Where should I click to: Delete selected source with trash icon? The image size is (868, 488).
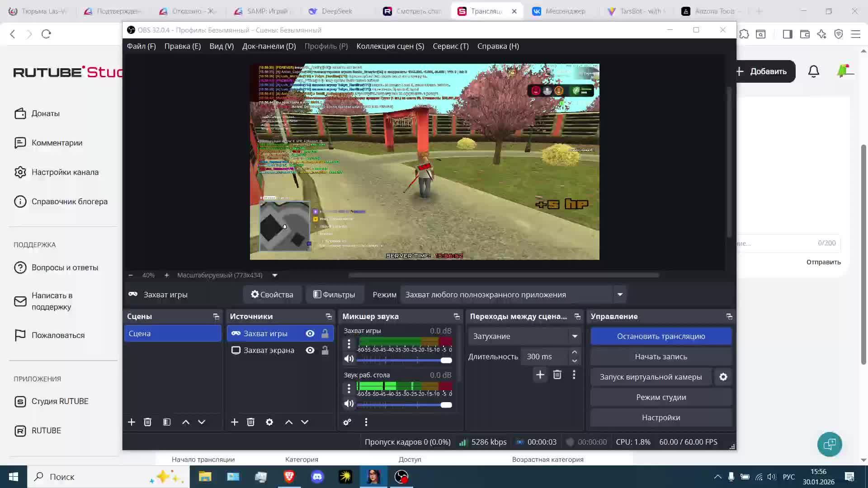click(x=251, y=422)
